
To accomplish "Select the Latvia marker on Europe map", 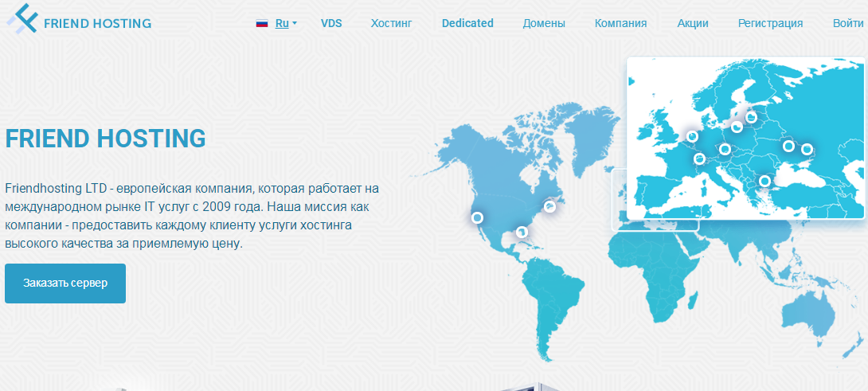I will 751,117.
